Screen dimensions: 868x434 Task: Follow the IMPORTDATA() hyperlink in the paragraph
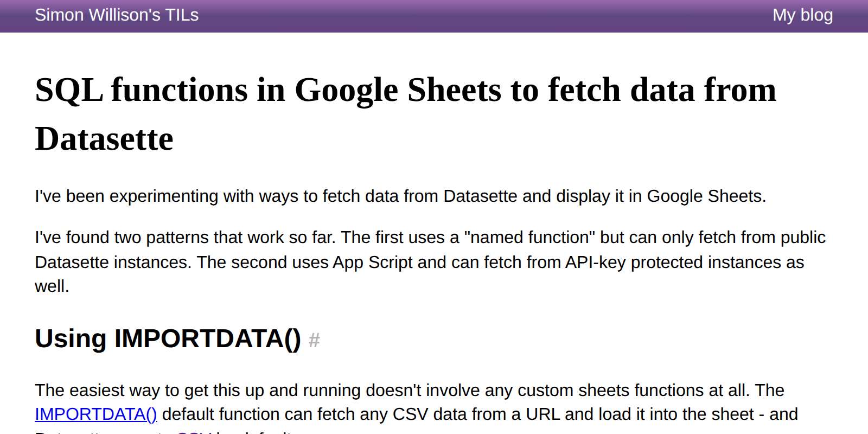[x=96, y=414]
